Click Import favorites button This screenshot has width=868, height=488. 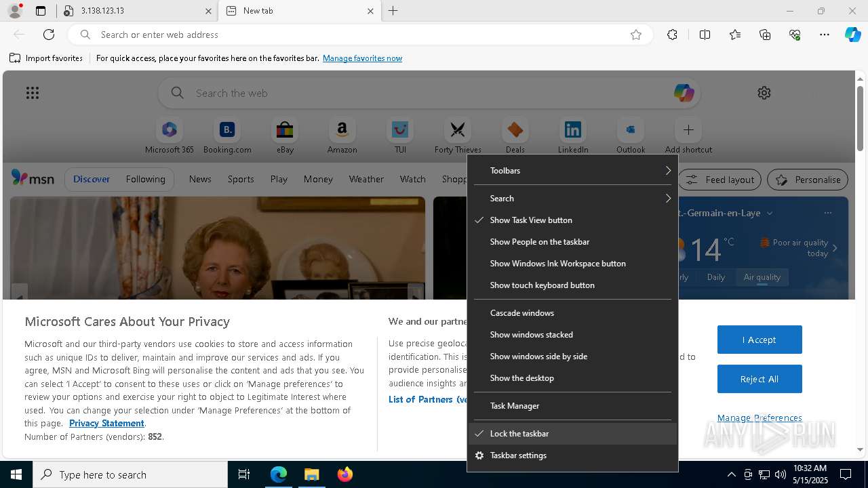coord(46,58)
